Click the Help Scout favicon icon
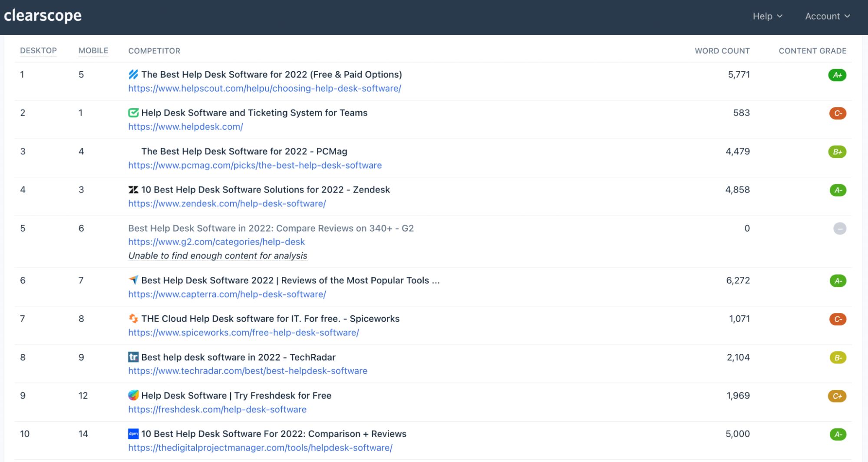The image size is (868, 462). (133, 74)
